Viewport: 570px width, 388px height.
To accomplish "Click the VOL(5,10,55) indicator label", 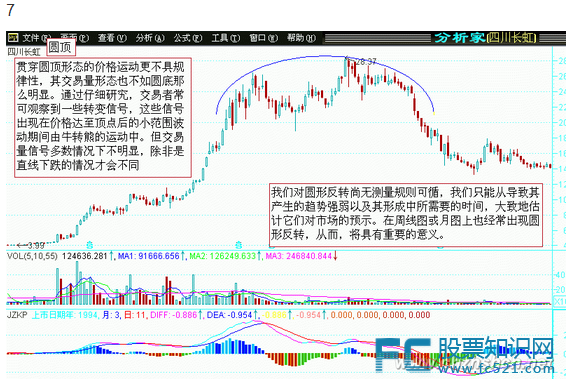I will coord(32,256).
